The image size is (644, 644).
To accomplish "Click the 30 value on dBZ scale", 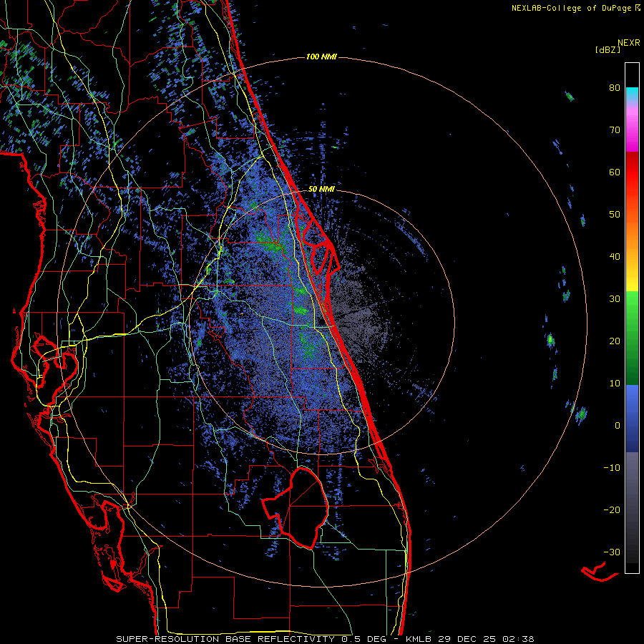I will click(615, 299).
